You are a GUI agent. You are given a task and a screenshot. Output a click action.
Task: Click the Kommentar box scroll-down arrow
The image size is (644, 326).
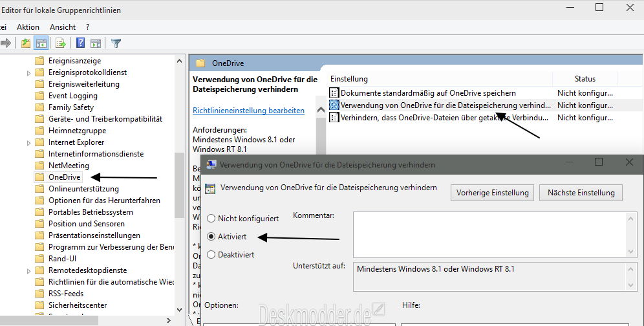pyautogui.click(x=631, y=252)
